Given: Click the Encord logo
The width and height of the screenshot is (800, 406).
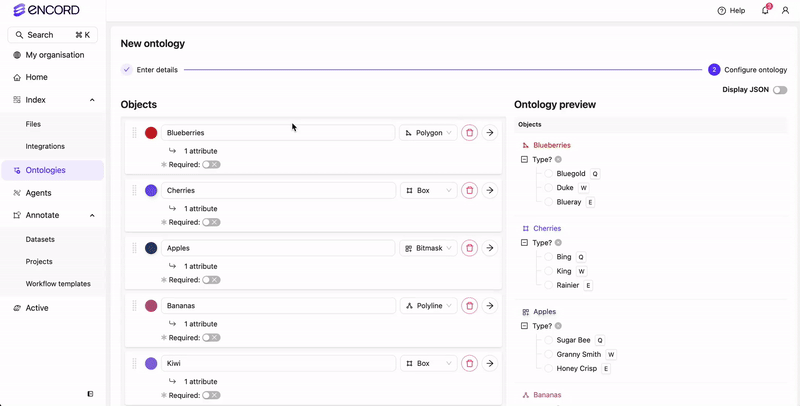Looking at the screenshot, I should pos(46,10).
